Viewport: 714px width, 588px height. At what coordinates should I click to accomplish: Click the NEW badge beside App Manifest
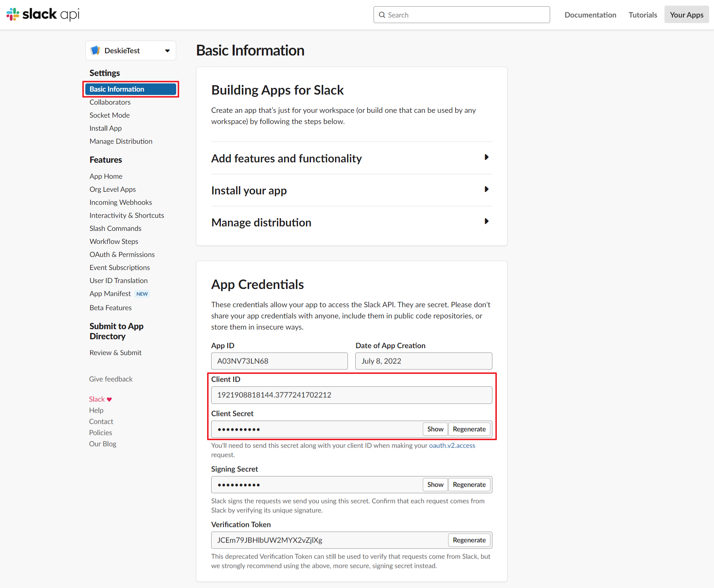pyautogui.click(x=142, y=294)
